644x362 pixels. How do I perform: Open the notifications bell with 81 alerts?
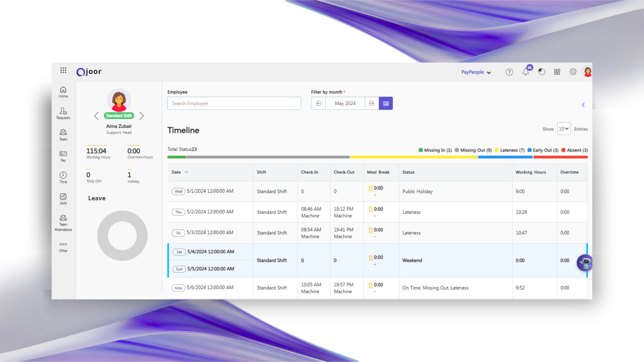(x=526, y=72)
